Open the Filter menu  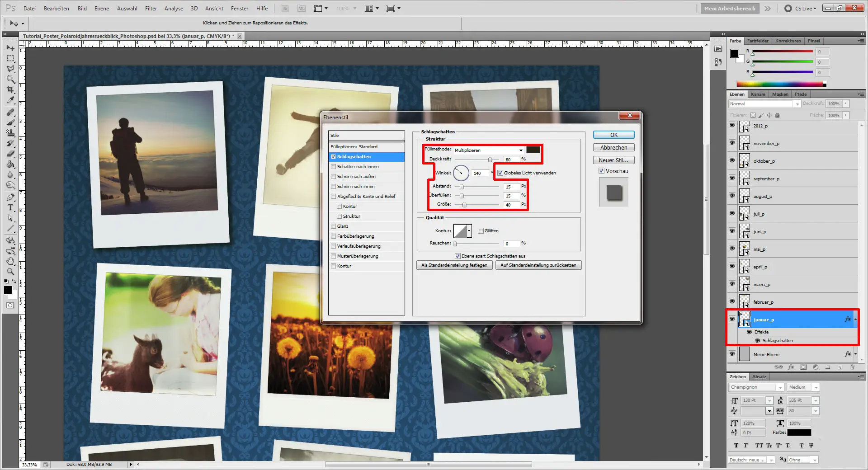[x=151, y=8]
